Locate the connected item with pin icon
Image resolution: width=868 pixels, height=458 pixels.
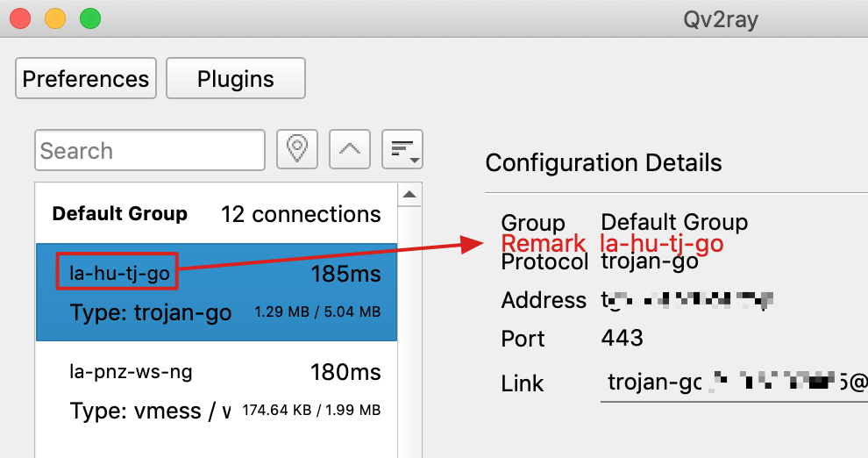pyautogui.click(x=297, y=149)
